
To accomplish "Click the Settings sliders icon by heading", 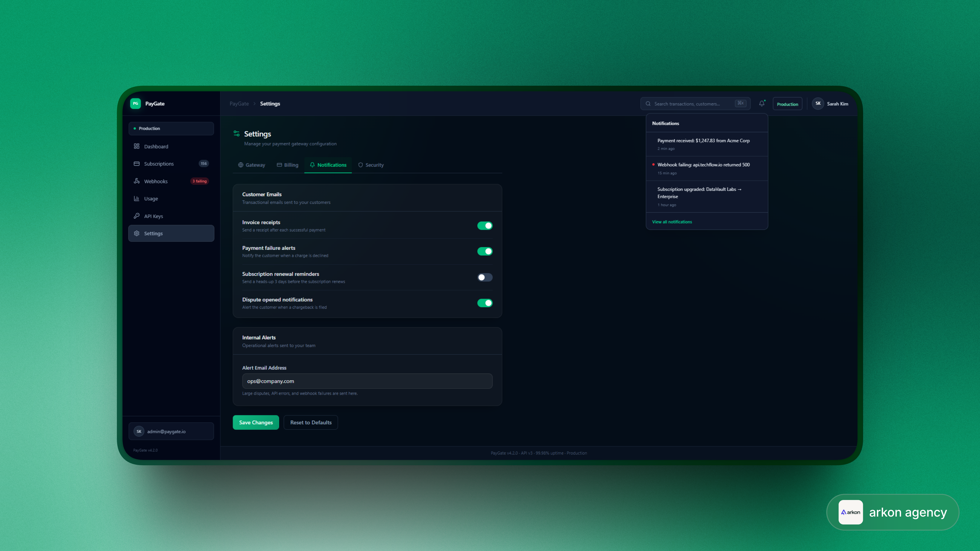I will pyautogui.click(x=236, y=133).
